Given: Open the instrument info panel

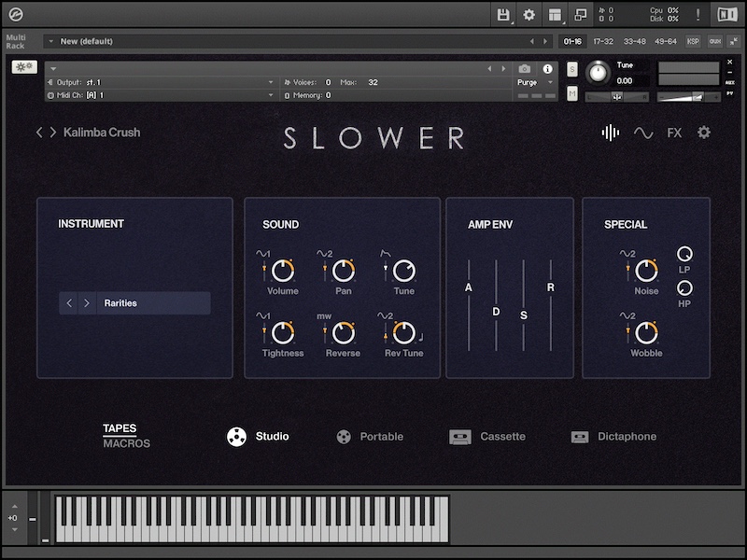Looking at the screenshot, I should [x=547, y=69].
